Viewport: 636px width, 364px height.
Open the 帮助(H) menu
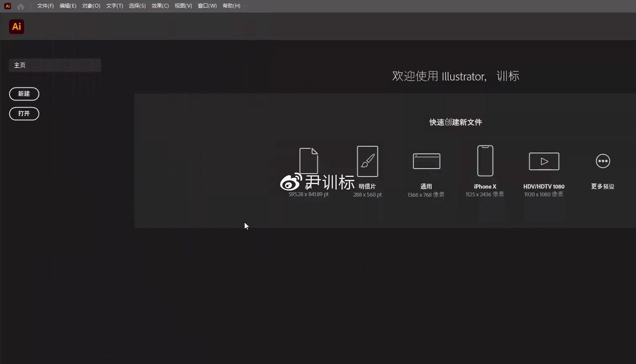232,6
